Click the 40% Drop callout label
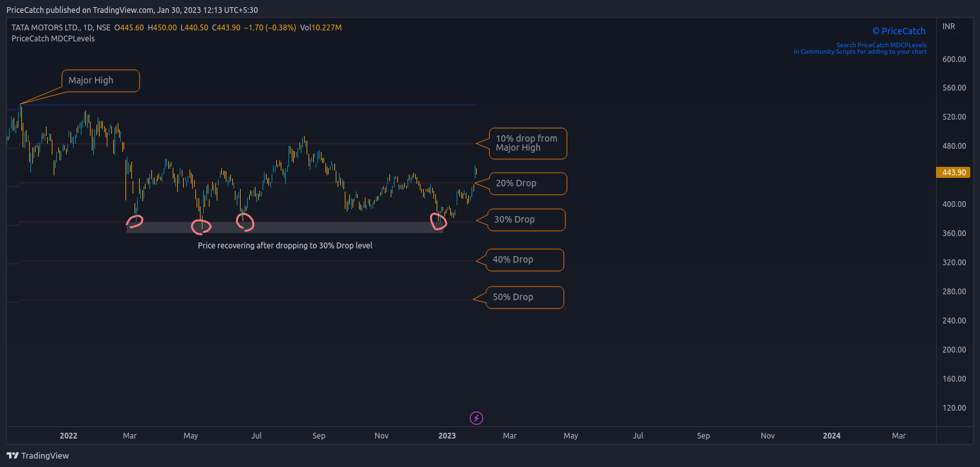 (x=525, y=259)
